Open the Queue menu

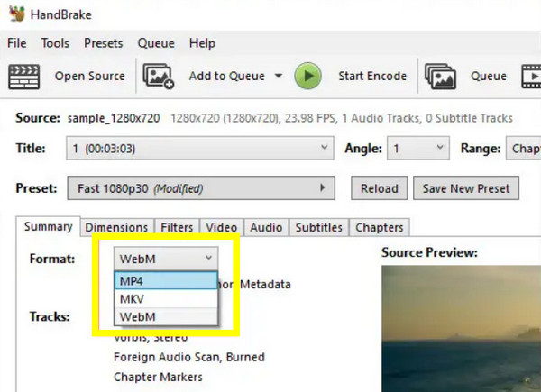[156, 43]
